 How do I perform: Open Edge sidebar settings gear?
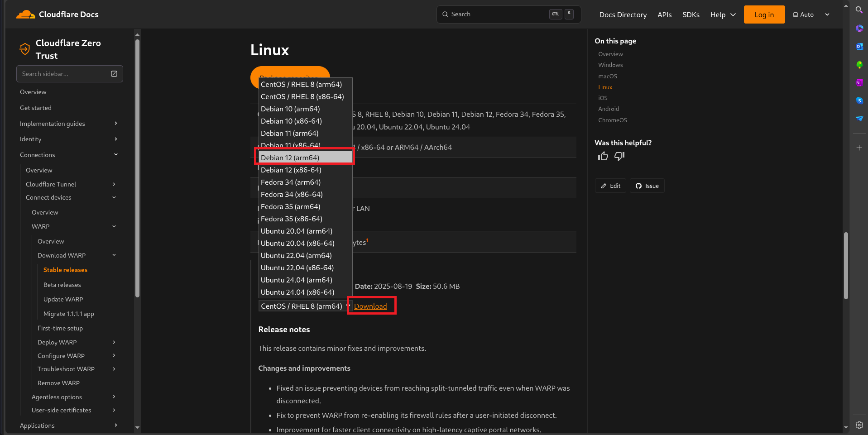(859, 425)
